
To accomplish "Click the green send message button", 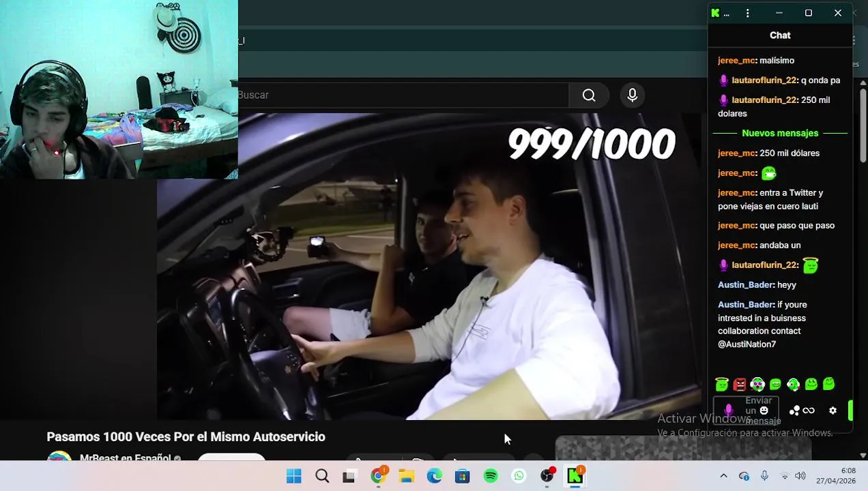I will 850,411.
